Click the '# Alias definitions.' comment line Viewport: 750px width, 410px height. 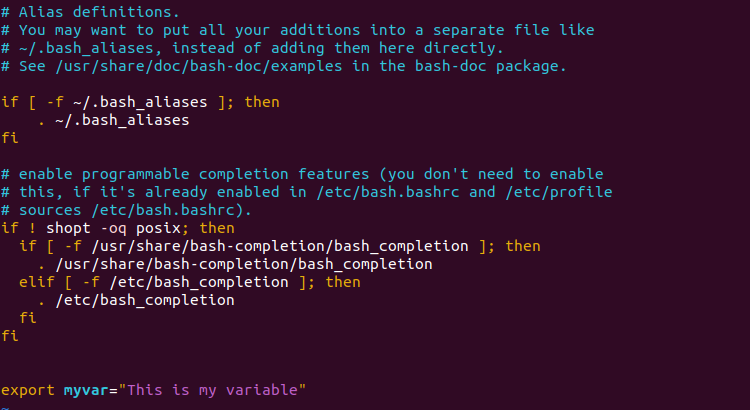click(x=90, y=12)
